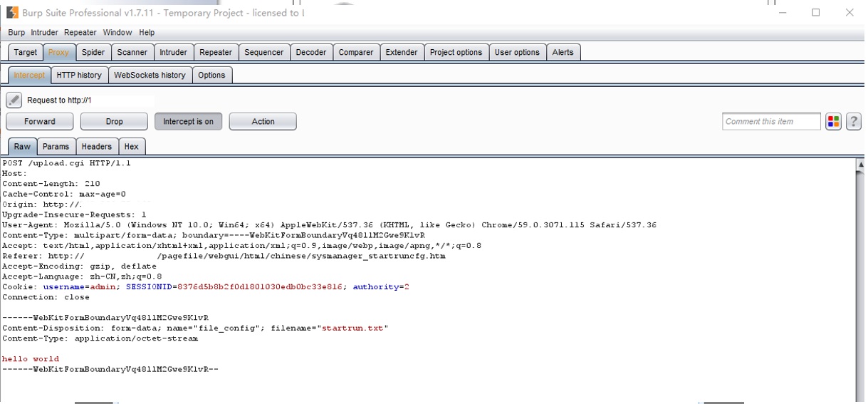Switch to the proxy Options sub-tab

coord(211,76)
